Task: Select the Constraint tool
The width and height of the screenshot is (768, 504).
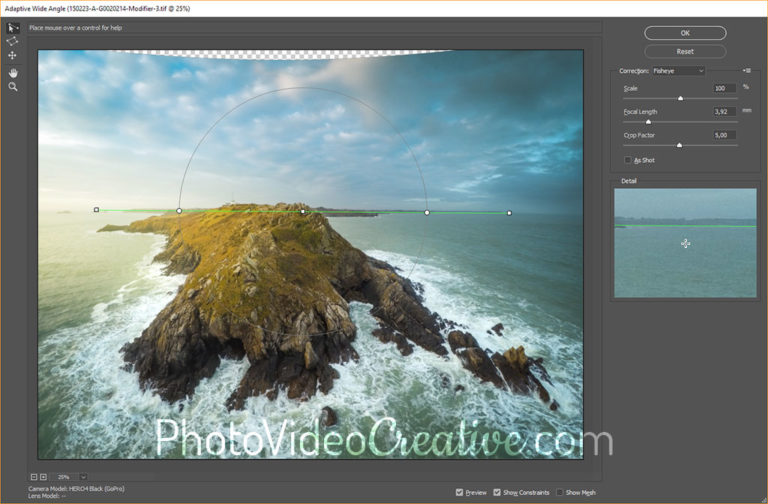Action: click(x=12, y=28)
